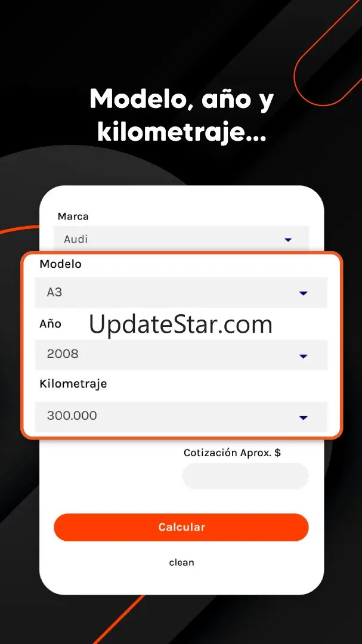Select the A3 value text
362x644 pixels.
click(x=54, y=292)
